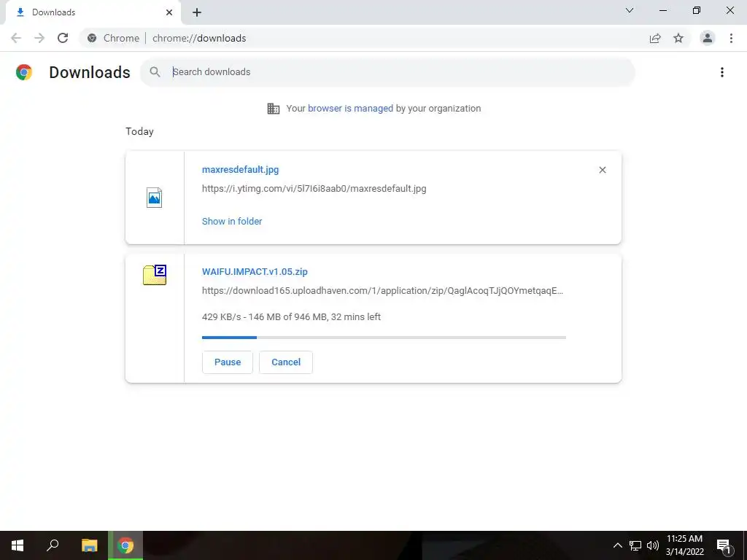Open the notification action center
The height and width of the screenshot is (560, 747).
pyautogui.click(x=724, y=545)
